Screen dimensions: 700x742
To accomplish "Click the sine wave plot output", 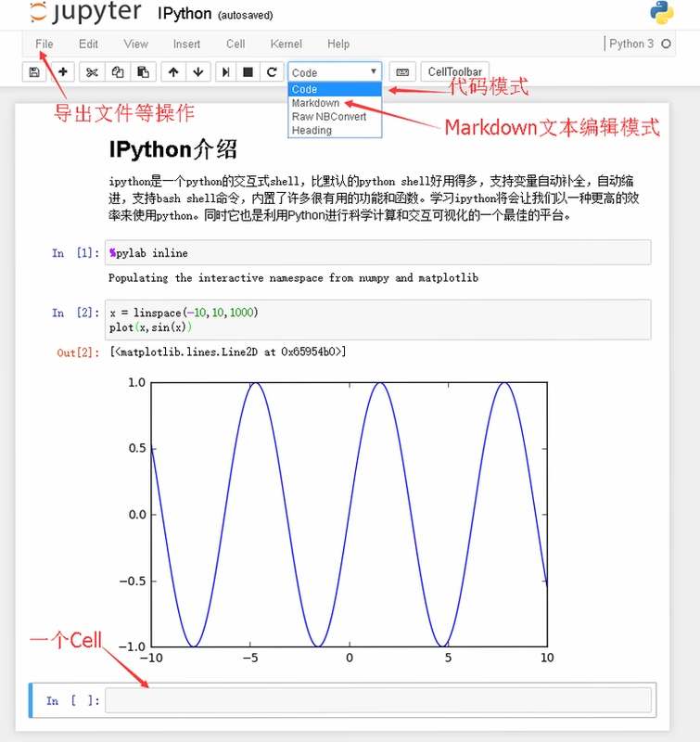I will (336, 520).
